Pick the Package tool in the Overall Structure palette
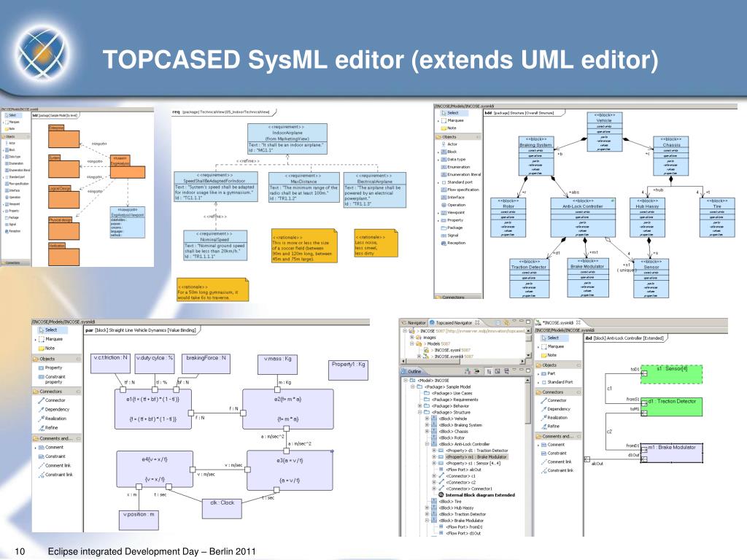747x560 pixels. 451,227
